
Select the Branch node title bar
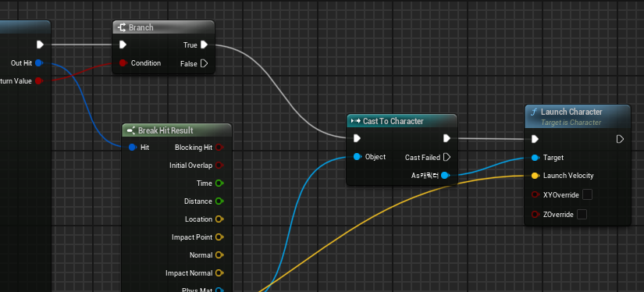163,27
